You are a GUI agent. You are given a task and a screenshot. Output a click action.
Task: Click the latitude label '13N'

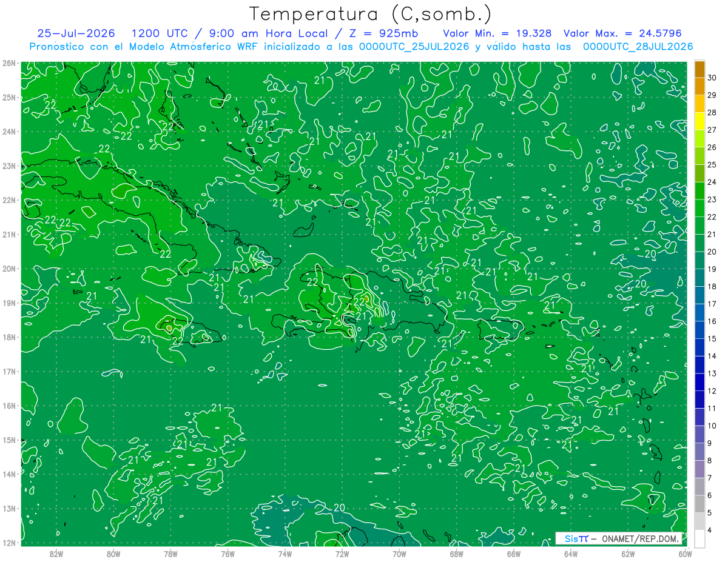tap(8, 508)
